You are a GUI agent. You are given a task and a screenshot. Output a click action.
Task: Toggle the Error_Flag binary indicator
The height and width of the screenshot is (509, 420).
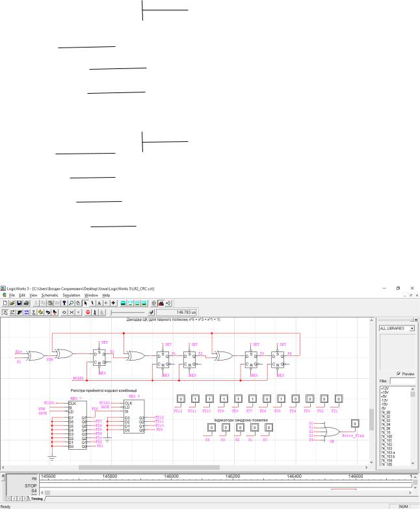(x=355, y=423)
